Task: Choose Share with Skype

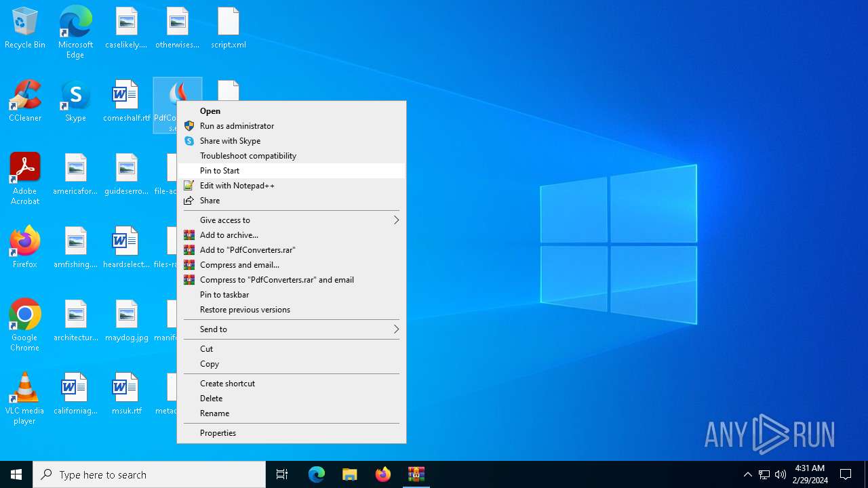Action: pos(292,141)
